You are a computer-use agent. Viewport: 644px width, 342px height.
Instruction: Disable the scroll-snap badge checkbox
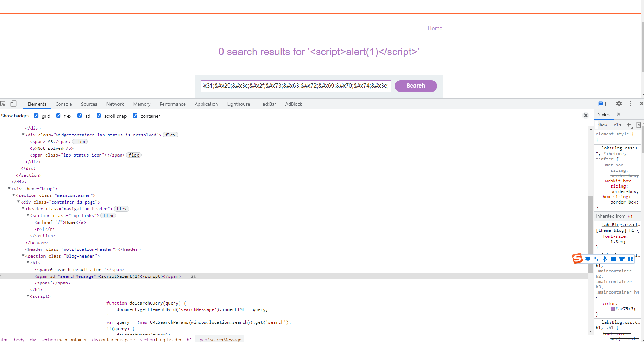point(99,116)
